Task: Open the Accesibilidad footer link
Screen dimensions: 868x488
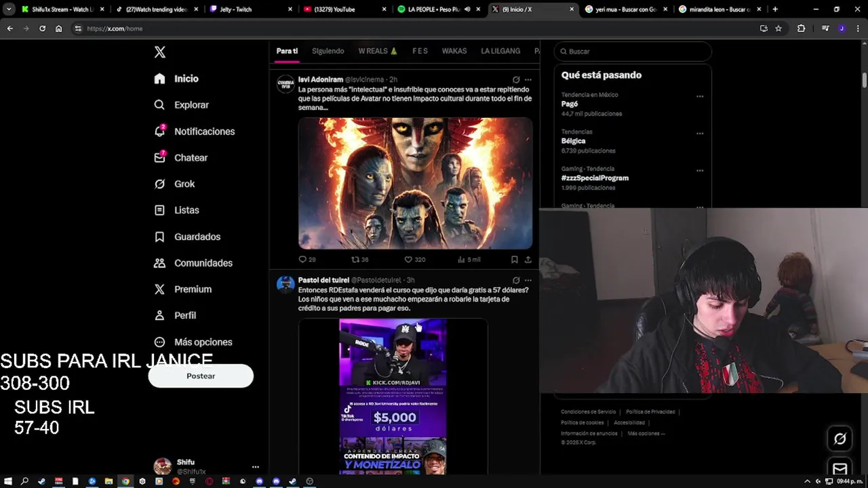Action: tap(629, 423)
